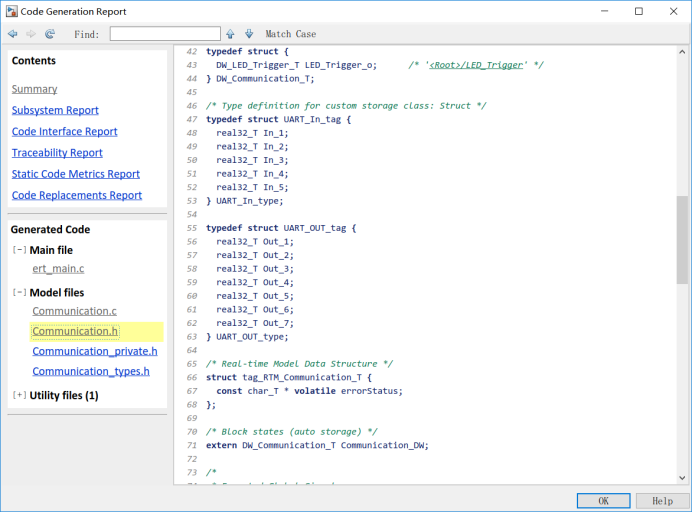The image size is (692, 512).
Task: Go forward with the right arrow icon
Action: point(30,34)
